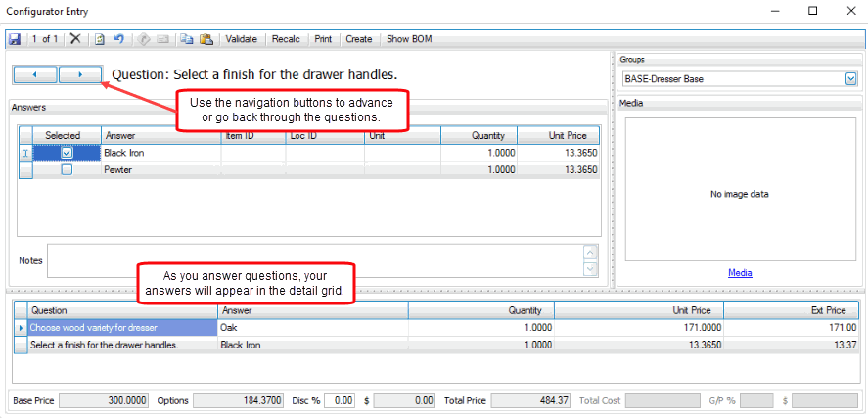The image size is (868, 418).
Task: Open the Groups dropdown for BASE-Dresser Base
Action: 850,79
